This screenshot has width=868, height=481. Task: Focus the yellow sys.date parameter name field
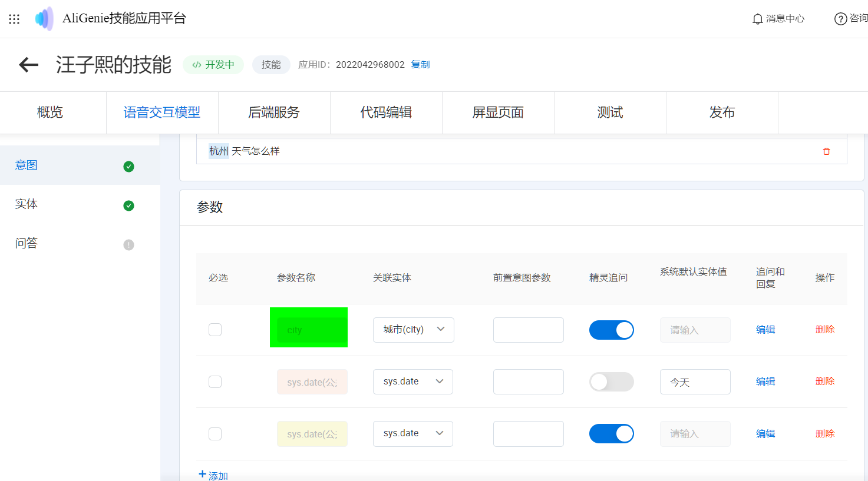tap(312, 434)
